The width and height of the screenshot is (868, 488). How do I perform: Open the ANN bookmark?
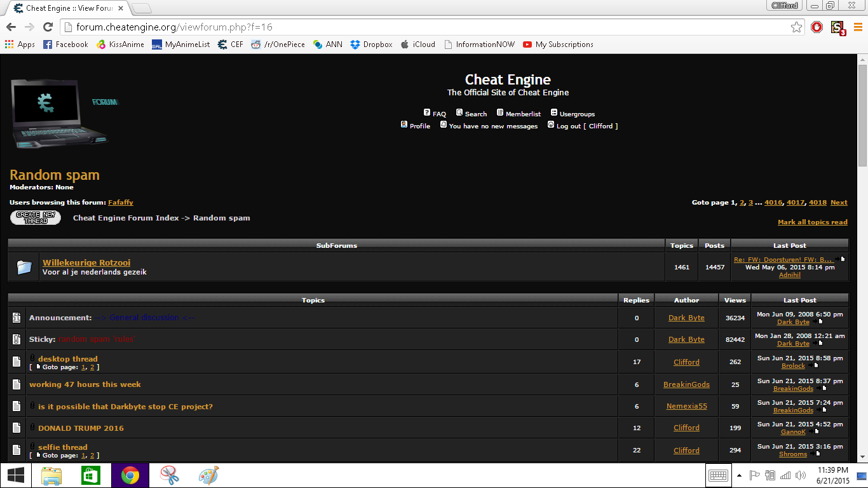coord(327,44)
